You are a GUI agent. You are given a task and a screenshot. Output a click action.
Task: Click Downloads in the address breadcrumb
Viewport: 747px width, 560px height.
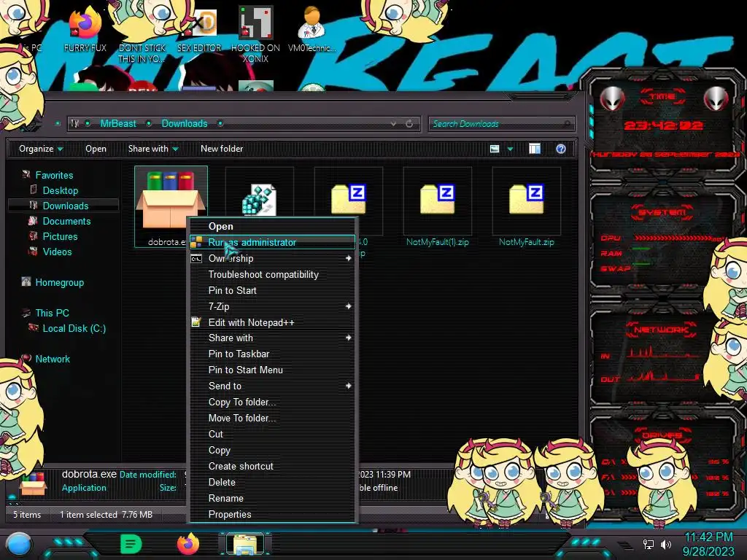click(185, 124)
